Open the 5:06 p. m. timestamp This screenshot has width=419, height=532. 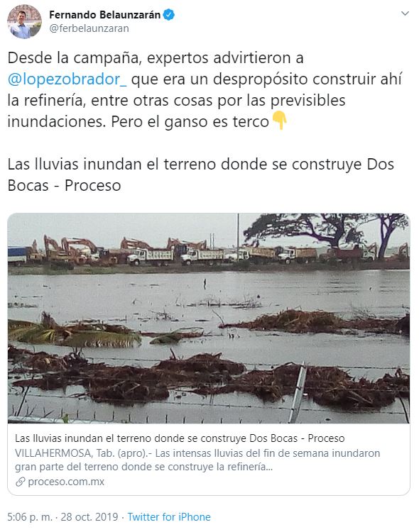click(30, 516)
